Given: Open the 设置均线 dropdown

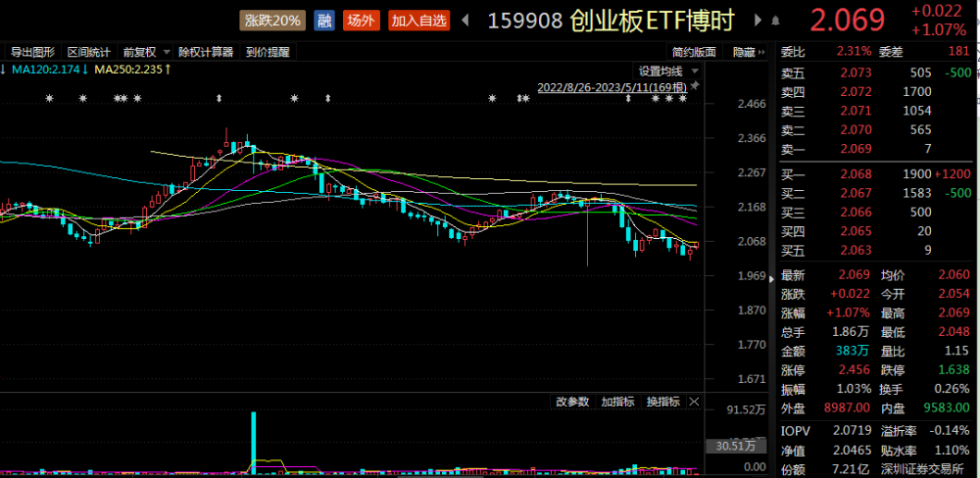Looking at the screenshot, I should (x=666, y=71).
